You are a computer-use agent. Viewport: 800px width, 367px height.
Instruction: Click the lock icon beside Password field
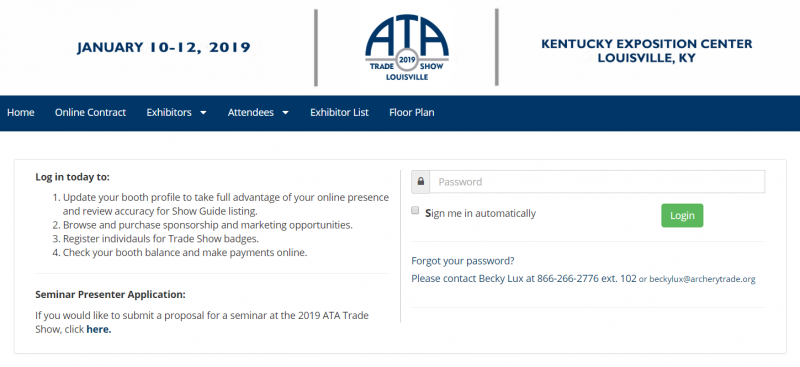(x=421, y=182)
